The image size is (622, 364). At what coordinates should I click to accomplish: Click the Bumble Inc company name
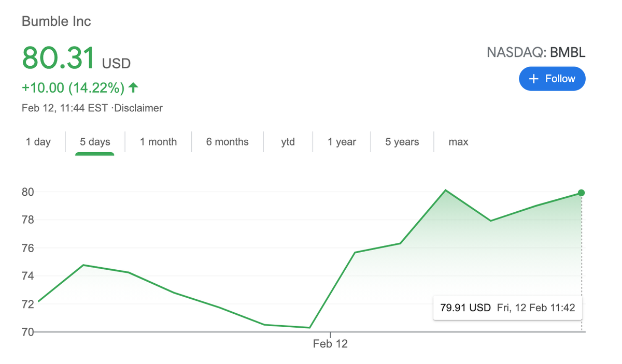tap(56, 21)
